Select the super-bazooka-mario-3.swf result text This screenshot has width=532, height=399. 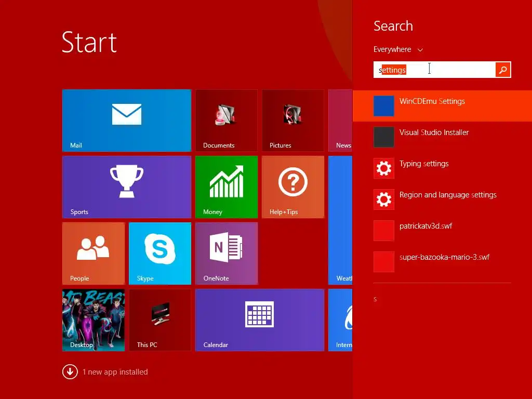[x=444, y=257]
